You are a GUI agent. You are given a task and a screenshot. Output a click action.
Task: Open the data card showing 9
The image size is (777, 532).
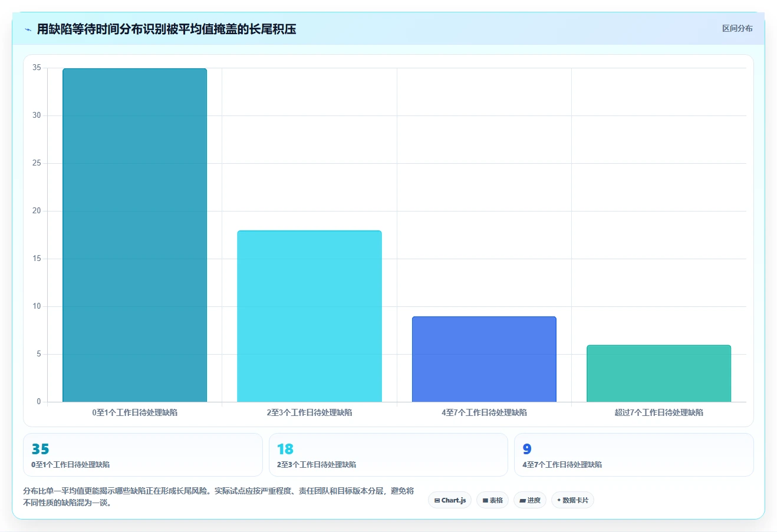pyautogui.click(x=634, y=455)
